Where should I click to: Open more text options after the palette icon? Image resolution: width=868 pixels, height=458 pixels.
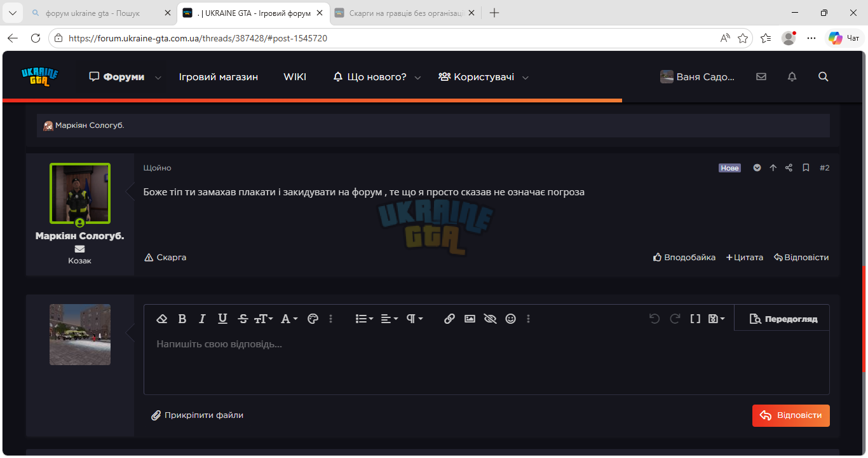[331, 319]
